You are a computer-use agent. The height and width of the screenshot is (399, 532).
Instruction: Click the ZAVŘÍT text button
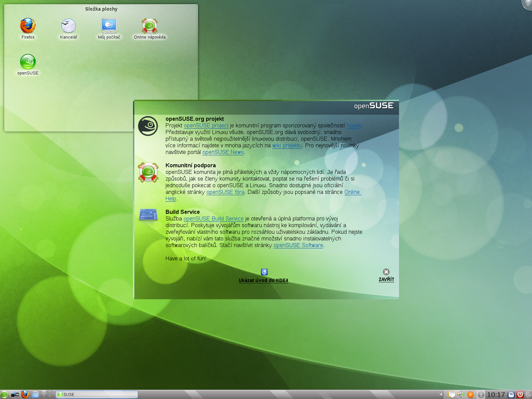(x=386, y=280)
